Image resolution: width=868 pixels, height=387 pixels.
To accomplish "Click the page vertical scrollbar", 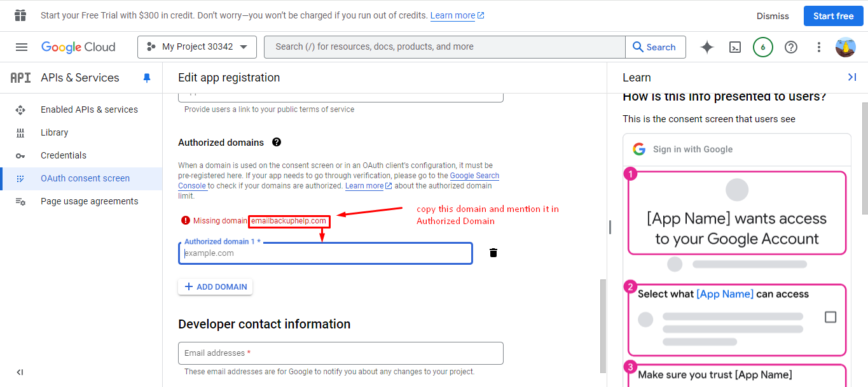I will (603, 325).
